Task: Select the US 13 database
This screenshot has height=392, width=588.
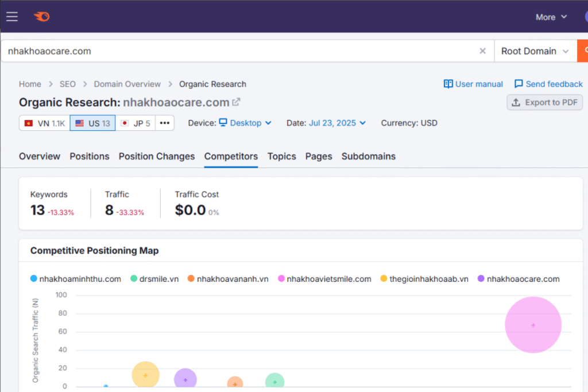Action: pyautogui.click(x=92, y=123)
